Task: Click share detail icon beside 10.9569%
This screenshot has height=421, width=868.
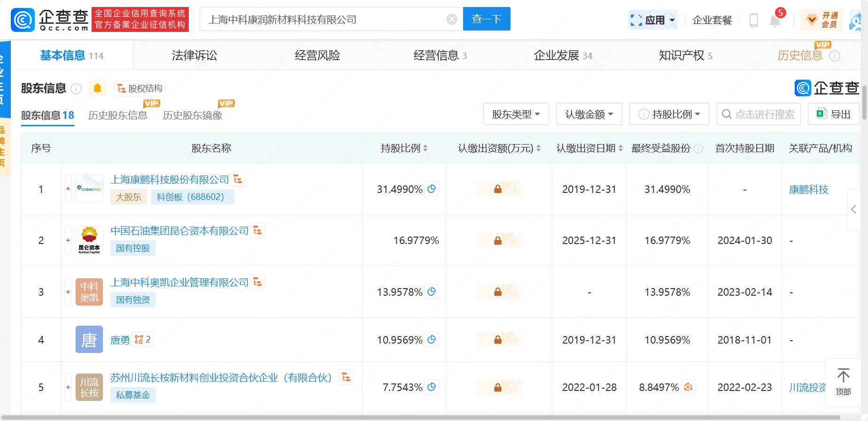Action: [x=432, y=339]
